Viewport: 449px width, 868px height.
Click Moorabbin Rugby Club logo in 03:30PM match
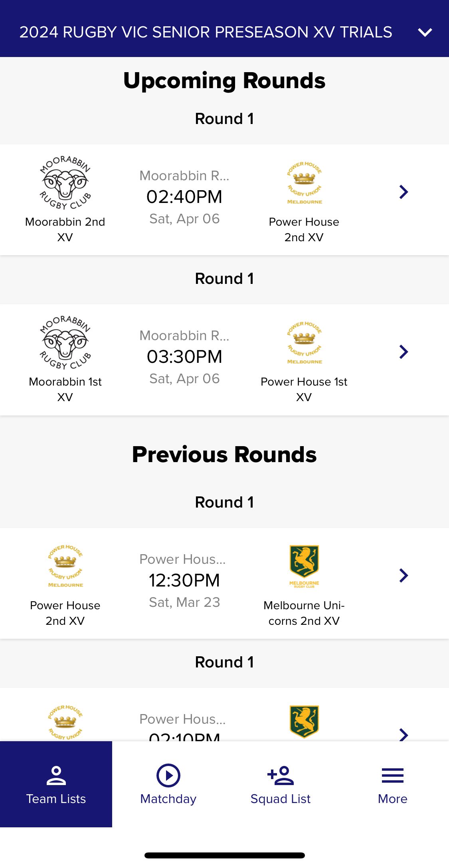(x=65, y=343)
